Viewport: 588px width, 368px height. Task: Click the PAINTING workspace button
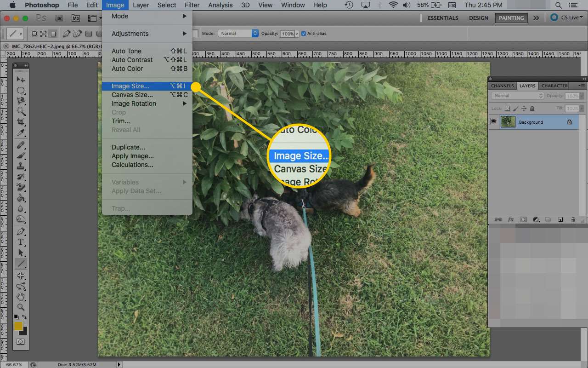click(x=511, y=18)
